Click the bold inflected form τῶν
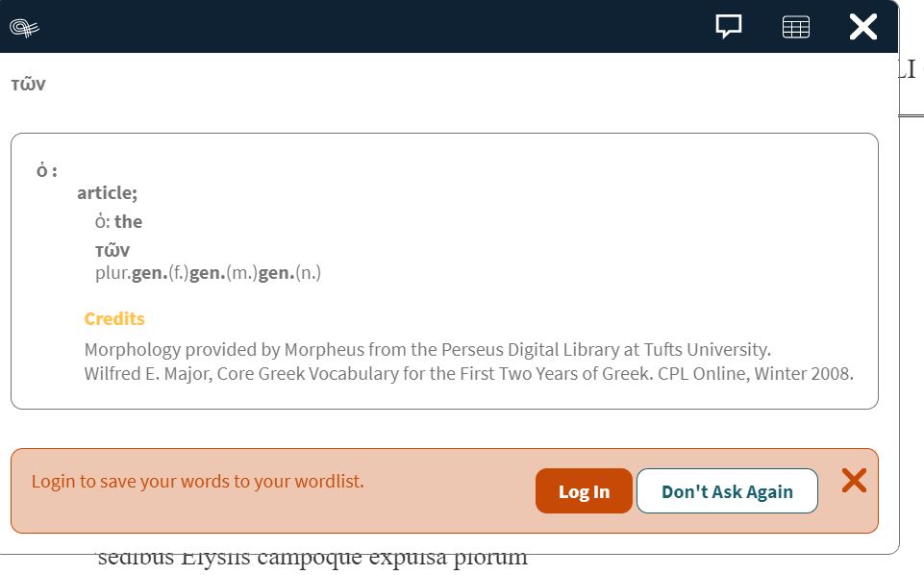Viewport: 924px width, 575px height. (x=112, y=249)
